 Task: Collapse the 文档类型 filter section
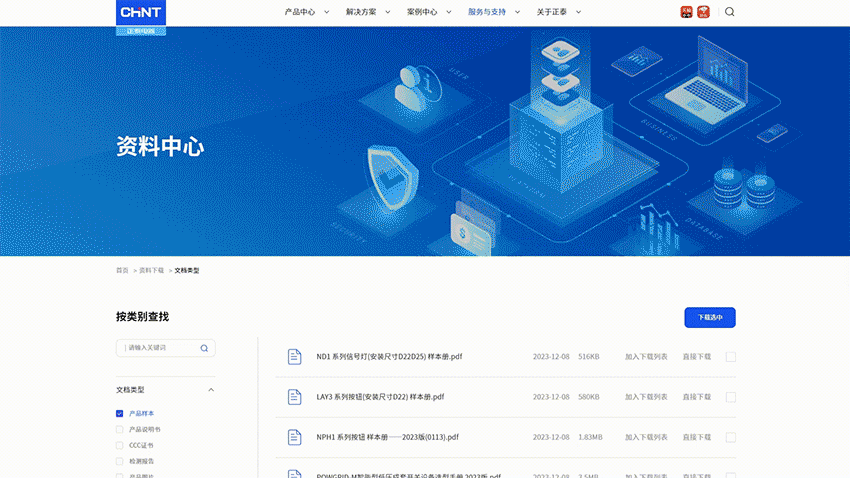(211, 390)
